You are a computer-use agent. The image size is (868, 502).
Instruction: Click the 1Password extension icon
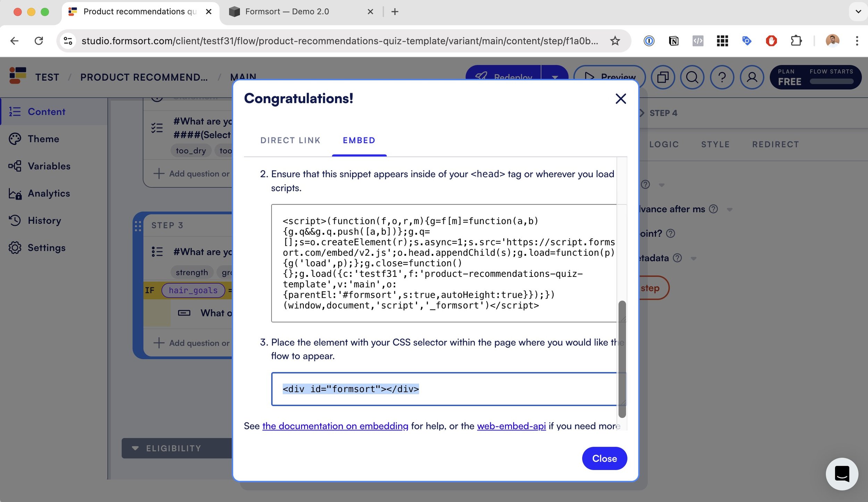[649, 41]
